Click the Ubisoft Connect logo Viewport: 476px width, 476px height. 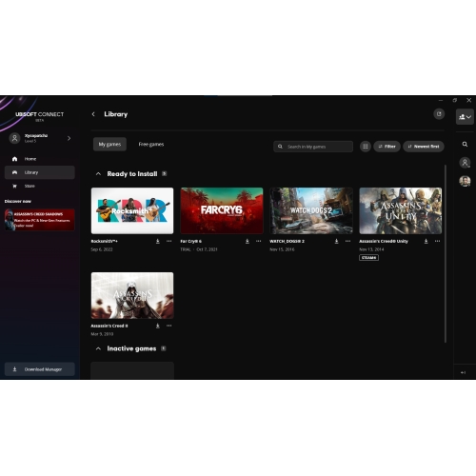40,115
